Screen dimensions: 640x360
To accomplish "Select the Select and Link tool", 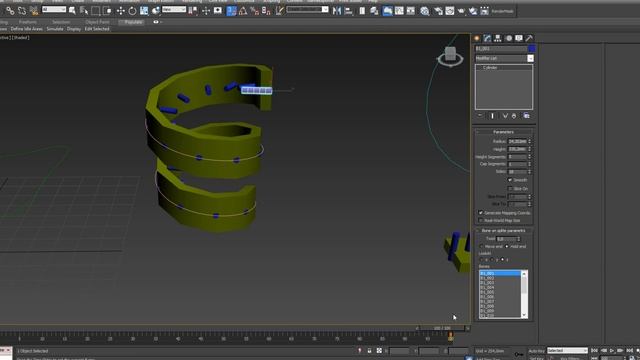I will [10, 11].
